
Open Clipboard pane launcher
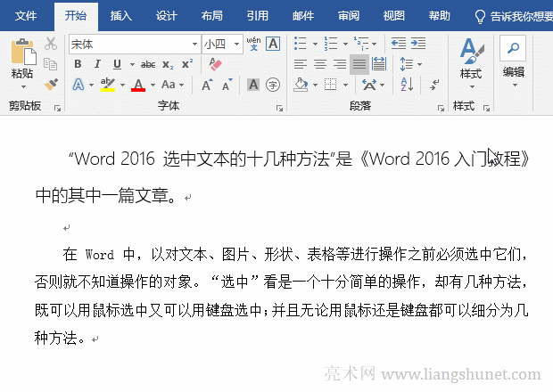(x=57, y=108)
